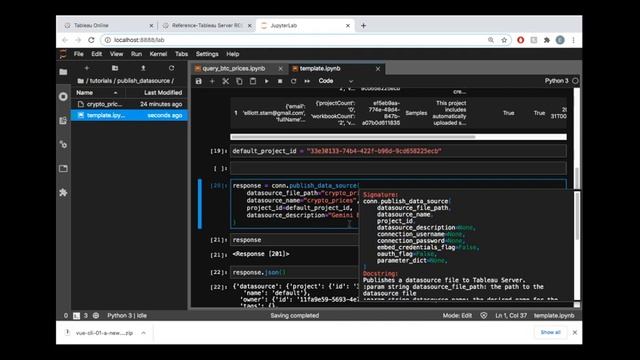
Task: Click the output table horizontal scrollbar
Action: point(353,137)
